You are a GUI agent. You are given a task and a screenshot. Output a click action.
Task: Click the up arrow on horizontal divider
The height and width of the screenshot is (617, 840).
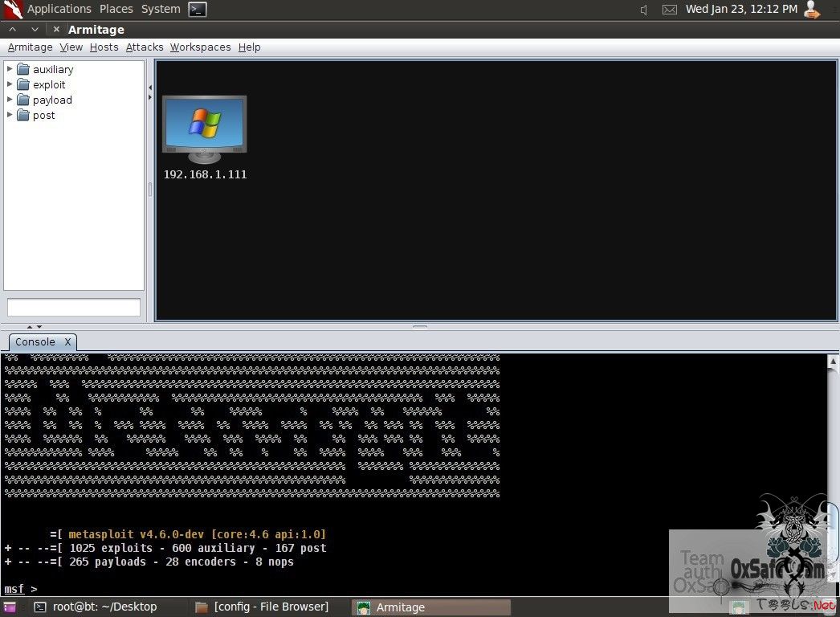click(30, 326)
